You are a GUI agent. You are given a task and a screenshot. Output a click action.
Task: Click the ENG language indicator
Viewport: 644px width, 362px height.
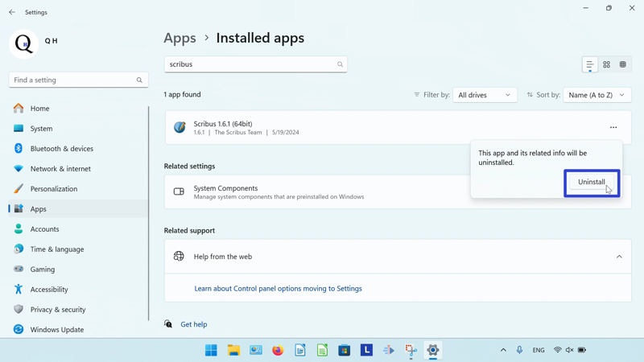[539, 350]
